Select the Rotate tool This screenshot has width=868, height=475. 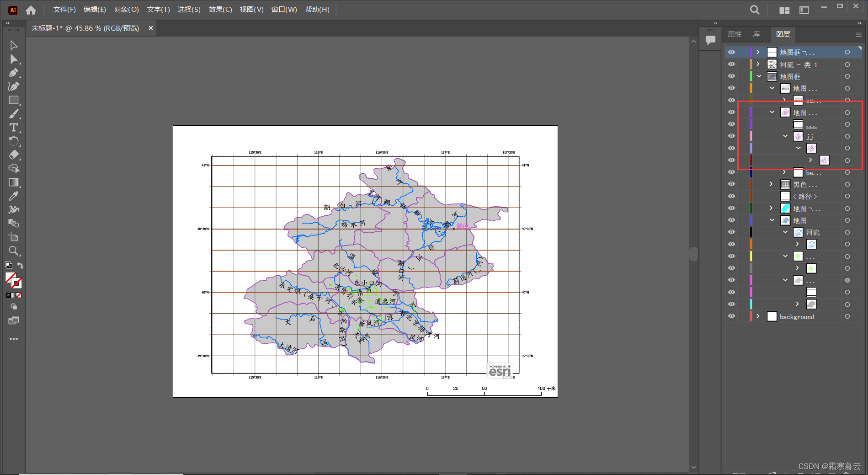[14, 140]
